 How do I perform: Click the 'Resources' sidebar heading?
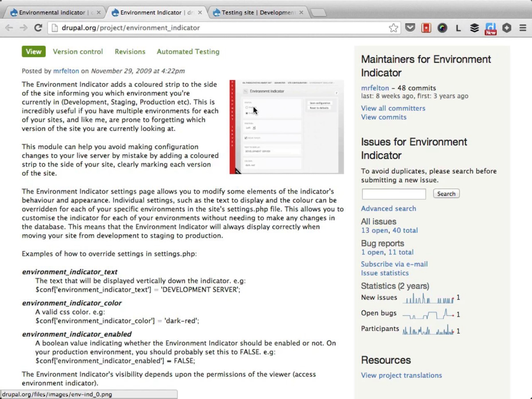386,360
